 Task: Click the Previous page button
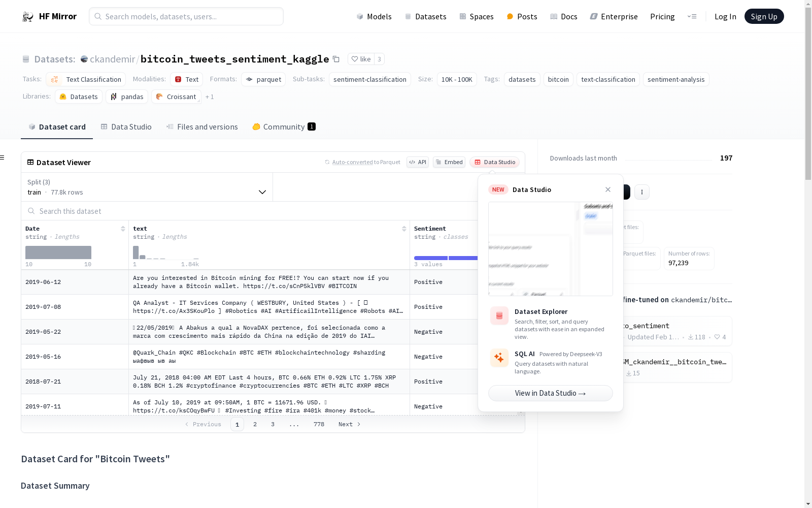(x=203, y=424)
